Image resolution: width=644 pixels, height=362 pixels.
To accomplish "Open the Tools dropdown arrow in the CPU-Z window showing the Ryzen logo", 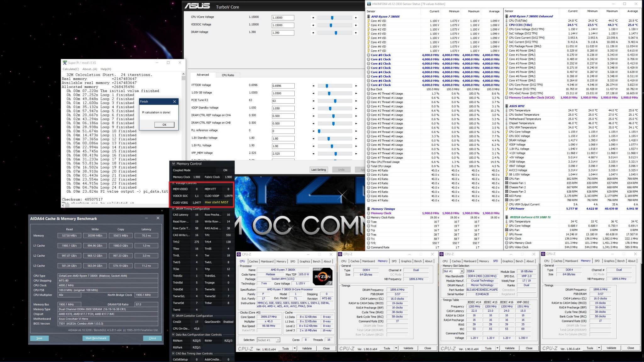I will [295, 348].
